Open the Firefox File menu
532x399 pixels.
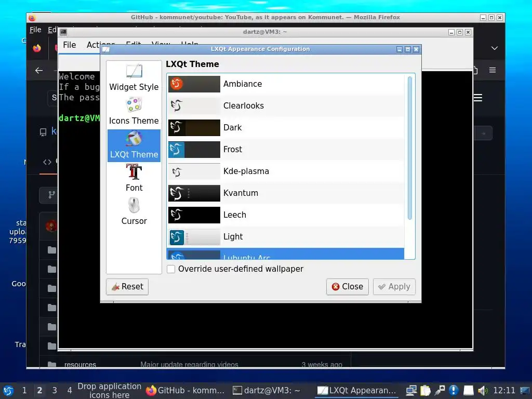pyautogui.click(x=35, y=30)
